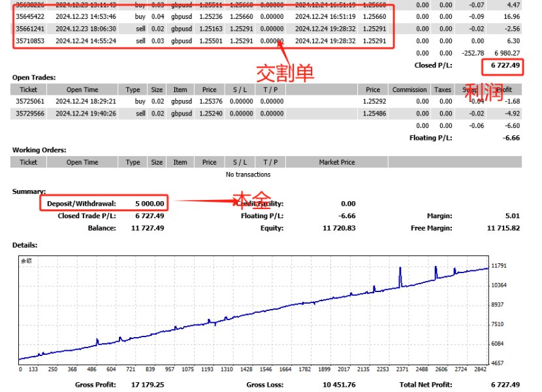
Task: Click the Taxes column header
Action: point(443,90)
